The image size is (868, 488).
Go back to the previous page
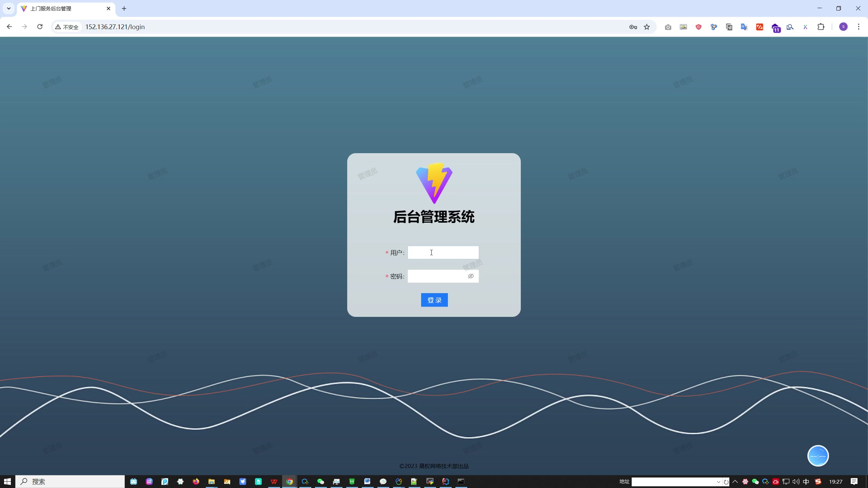(9, 27)
